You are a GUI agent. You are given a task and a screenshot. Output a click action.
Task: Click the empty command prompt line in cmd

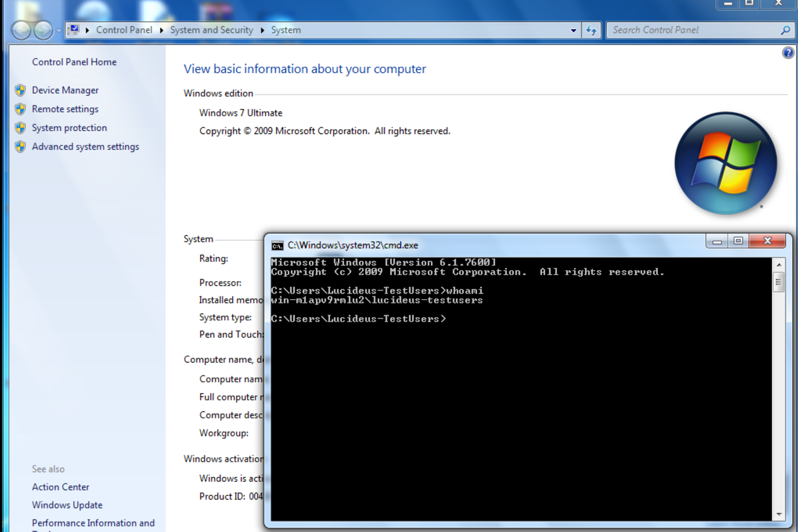359,319
